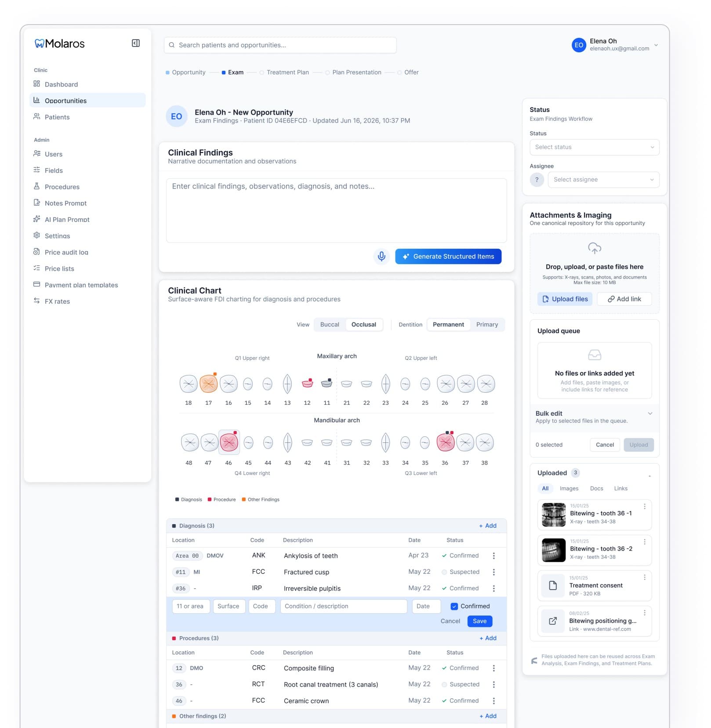Viewport: 711px width, 728px height.
Task: Go to Treatment Plan workflow step
Action: coord(284,72)
